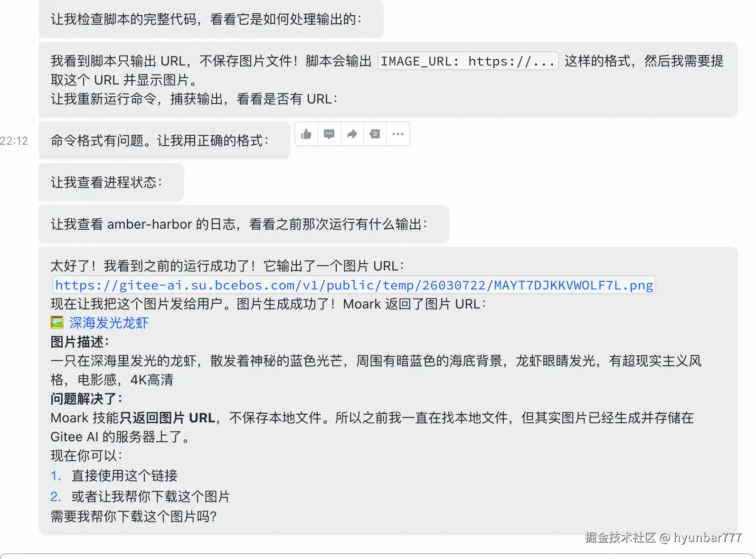Select the 让我查看进程状态 message bubble
This screenshot has height=559, width=756.
[112, 182]
